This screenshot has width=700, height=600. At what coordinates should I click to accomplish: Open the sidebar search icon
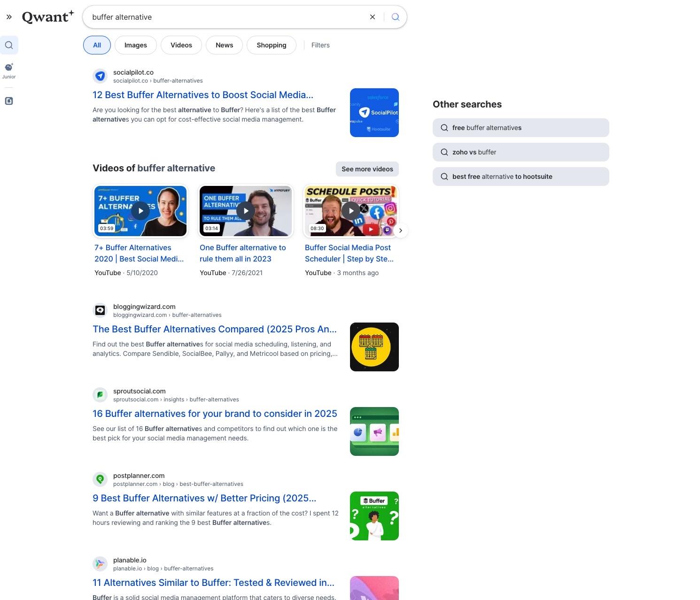[9, 45]
